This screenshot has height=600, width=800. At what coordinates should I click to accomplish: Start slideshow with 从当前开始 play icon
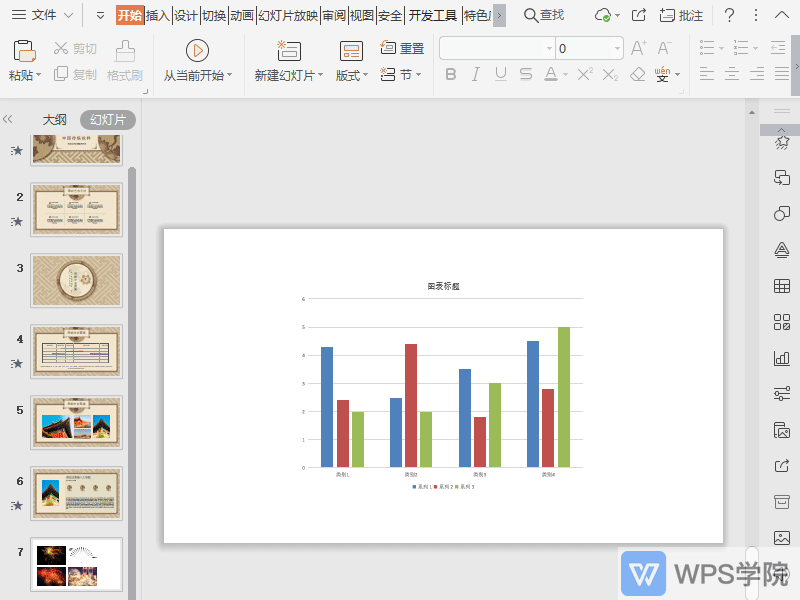point(197,51)
